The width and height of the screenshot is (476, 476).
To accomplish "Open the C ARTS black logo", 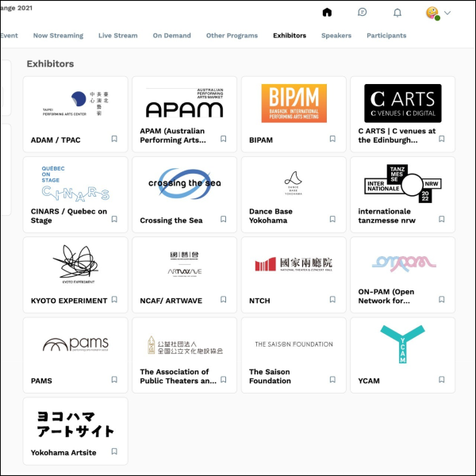I will [403, 103].
